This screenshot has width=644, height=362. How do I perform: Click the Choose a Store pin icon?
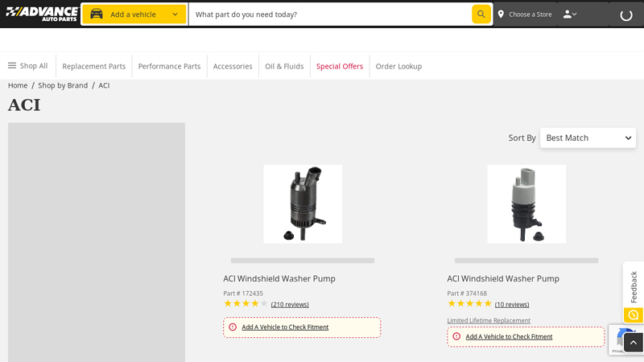(x=501, y=14)
